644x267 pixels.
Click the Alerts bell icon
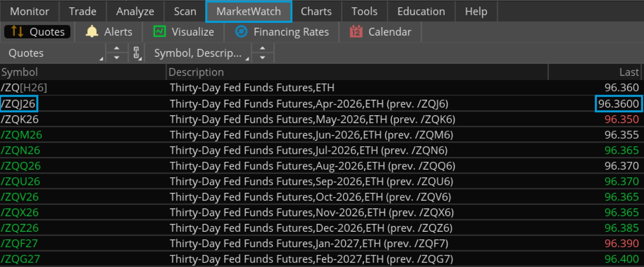(x=92, y=32)
